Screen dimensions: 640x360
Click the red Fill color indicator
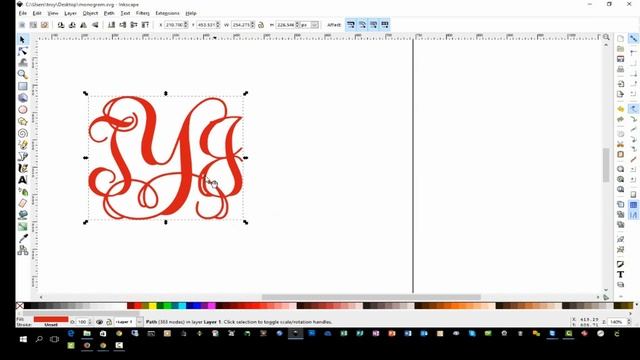click(x=51, y=319)
